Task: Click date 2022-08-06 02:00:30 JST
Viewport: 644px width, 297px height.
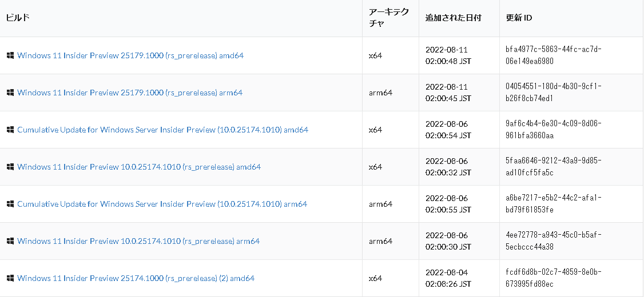Action: (x=448, y=241)
